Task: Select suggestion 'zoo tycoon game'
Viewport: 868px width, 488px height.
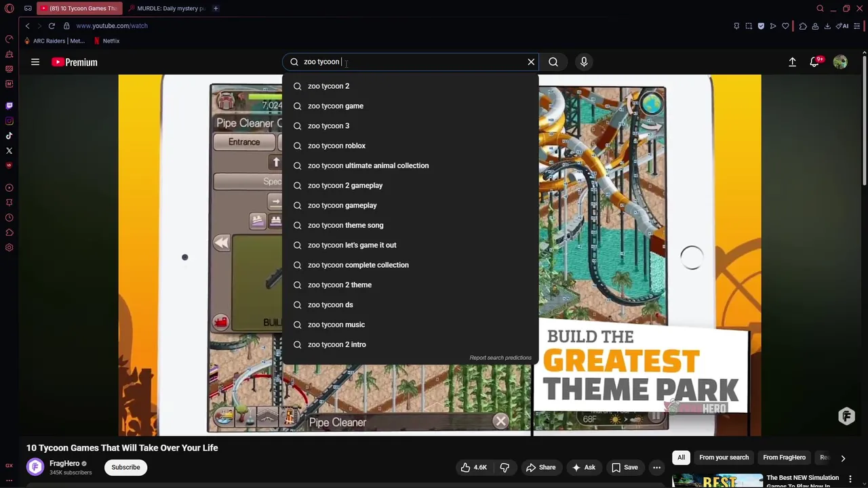Action: [410, 106]
